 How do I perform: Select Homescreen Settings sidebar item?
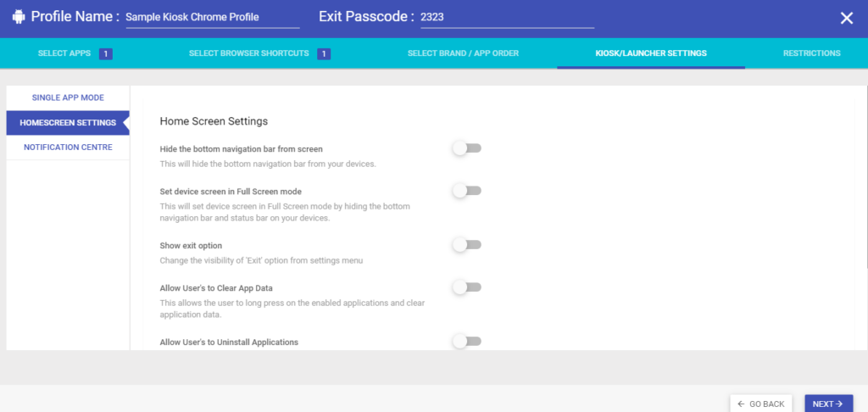pos(68,122)
